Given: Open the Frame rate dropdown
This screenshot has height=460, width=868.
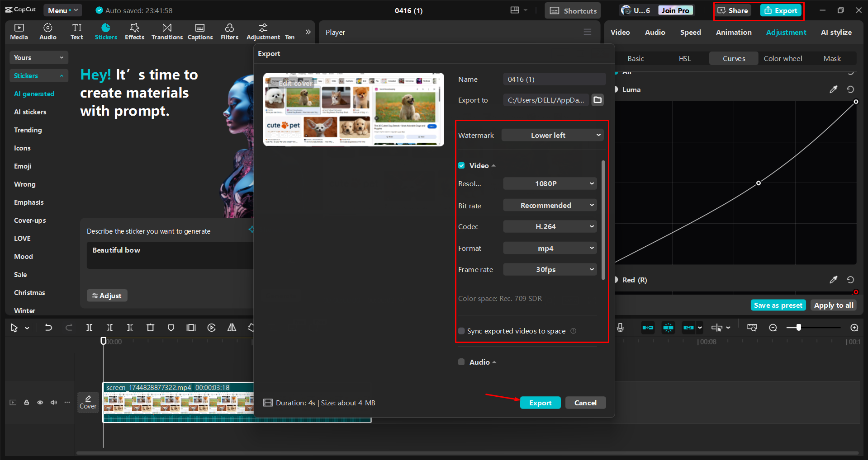Looking at the screenshot, I should click(549, 269).
